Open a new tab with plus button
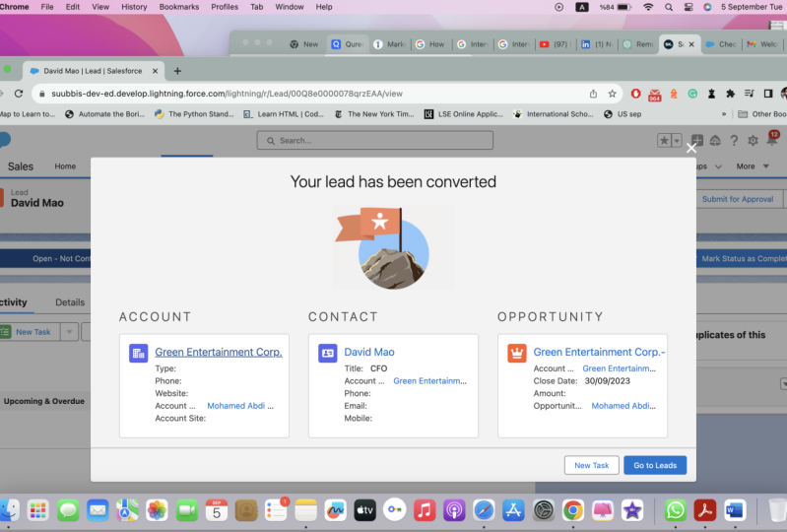The height and width of the screenshot is (532, 787). point(177,71)
